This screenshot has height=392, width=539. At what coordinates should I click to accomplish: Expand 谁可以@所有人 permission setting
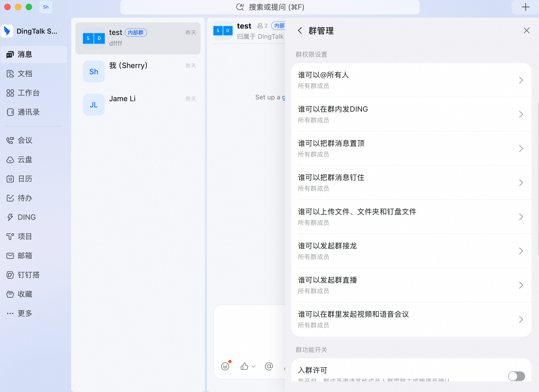click(411, 80)
